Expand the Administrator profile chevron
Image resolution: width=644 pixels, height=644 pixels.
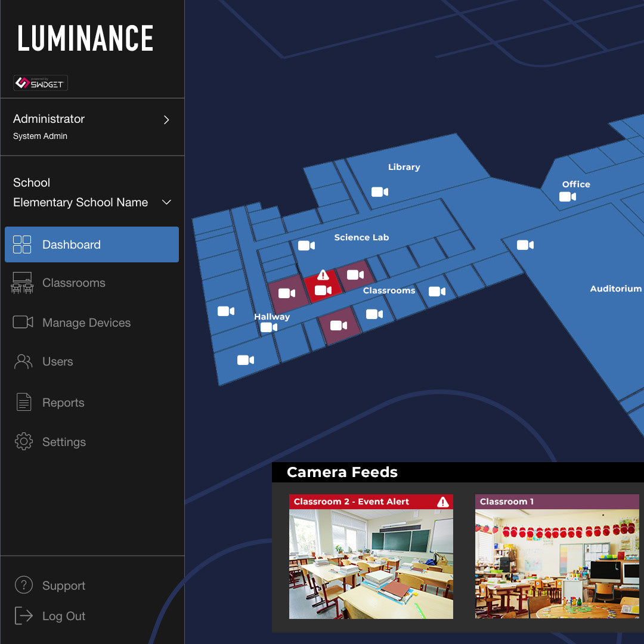[166, 120]
